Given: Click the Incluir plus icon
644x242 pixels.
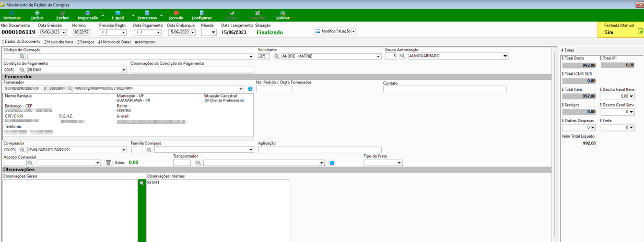Looking at the screenshot, I should tap(37, 13).
